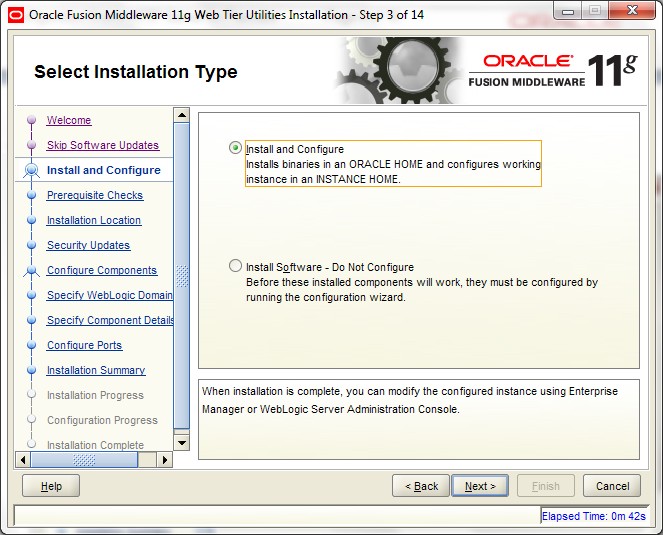Open the Skip Software Updates step
Viewport: 663px width, 535px height.
tap(102, 146)
